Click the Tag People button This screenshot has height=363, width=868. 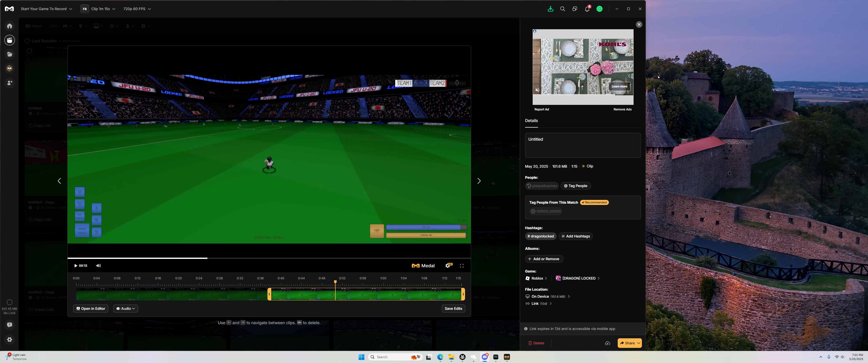click(x=576, y=186)
